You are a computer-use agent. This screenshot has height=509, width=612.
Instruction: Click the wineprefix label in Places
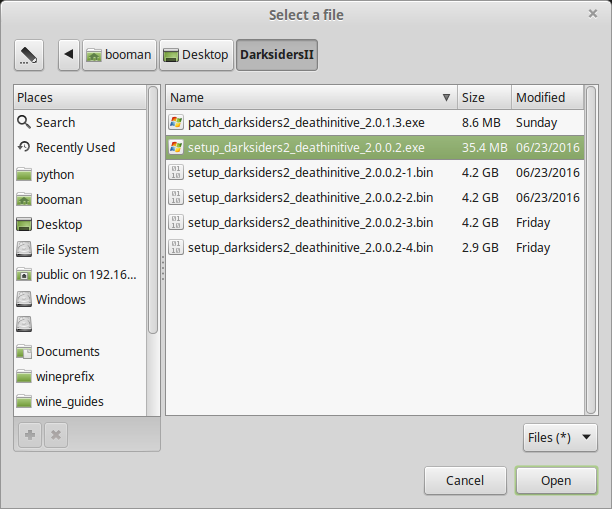[x=65, y=377]
